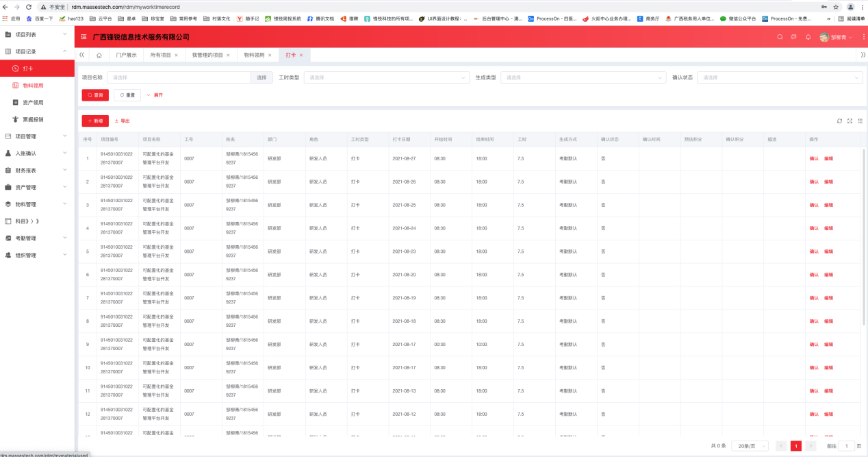Open the 阅读清单 reading list

tap(851, 18)
